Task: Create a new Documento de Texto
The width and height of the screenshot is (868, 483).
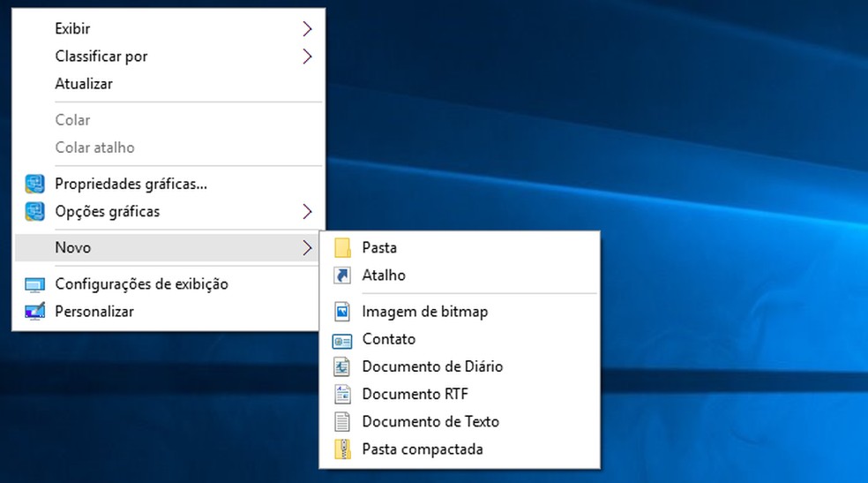Action: (x=460, y=422)
